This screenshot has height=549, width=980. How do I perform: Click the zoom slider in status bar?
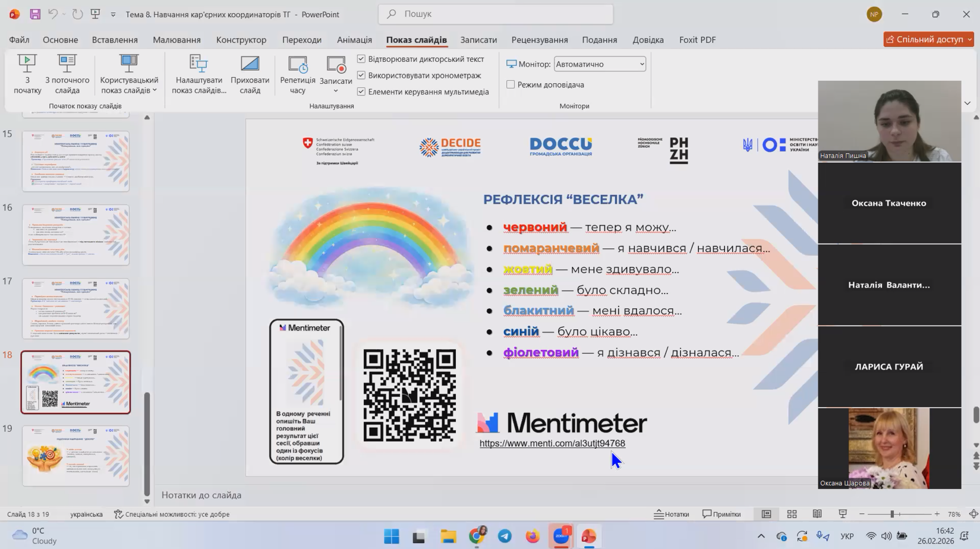pyautogui.click(x=891, y=514)
